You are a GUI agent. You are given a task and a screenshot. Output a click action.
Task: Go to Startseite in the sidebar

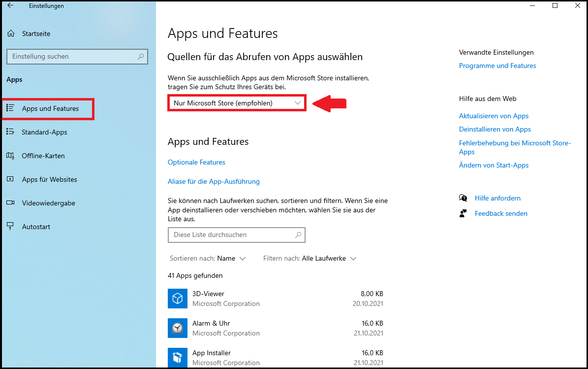[x=36, y=34]
